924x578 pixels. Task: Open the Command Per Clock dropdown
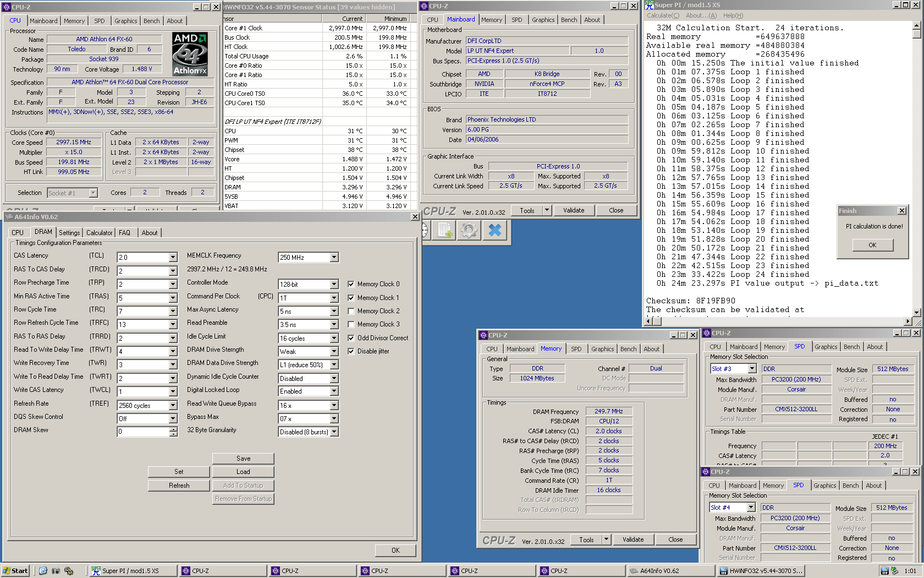pos(334,298)
